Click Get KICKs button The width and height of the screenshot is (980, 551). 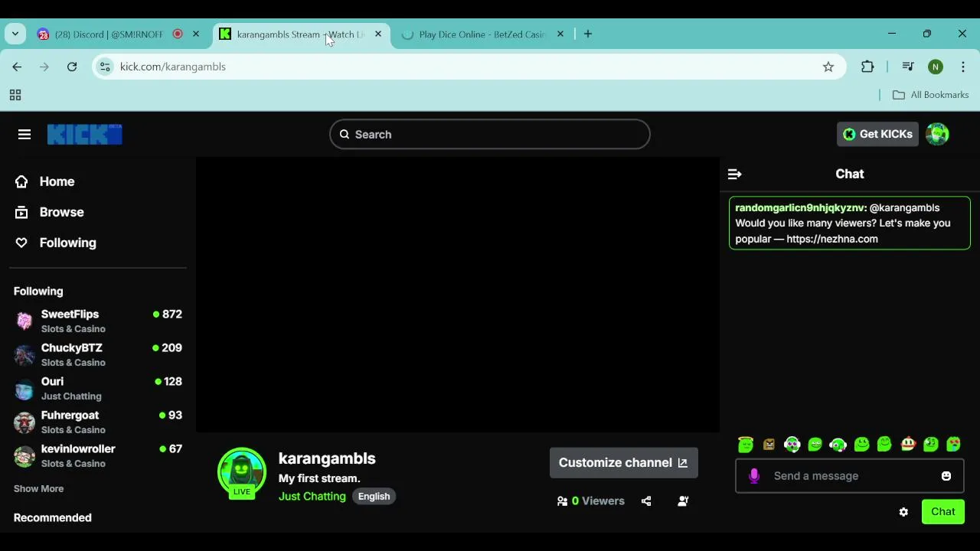[877, 134]
